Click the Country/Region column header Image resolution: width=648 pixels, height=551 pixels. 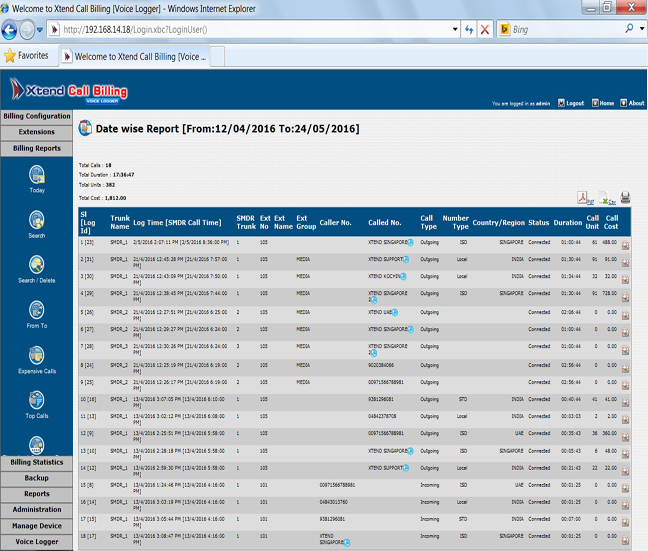click(x=498, y=222)
